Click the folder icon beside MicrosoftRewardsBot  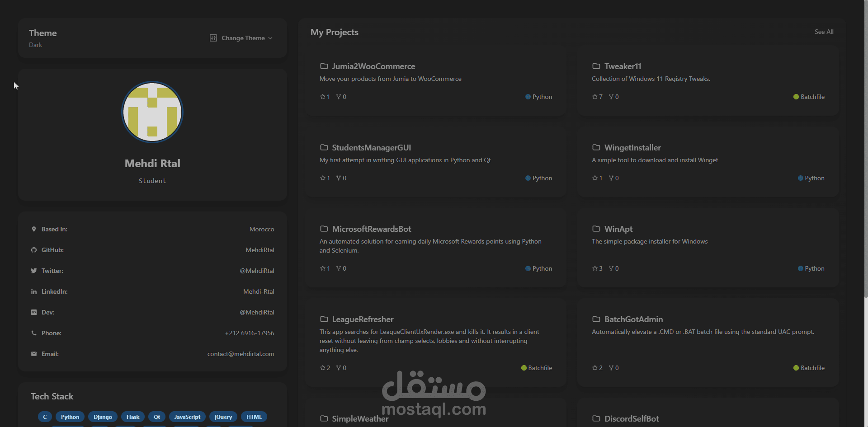tap(324, 229)
